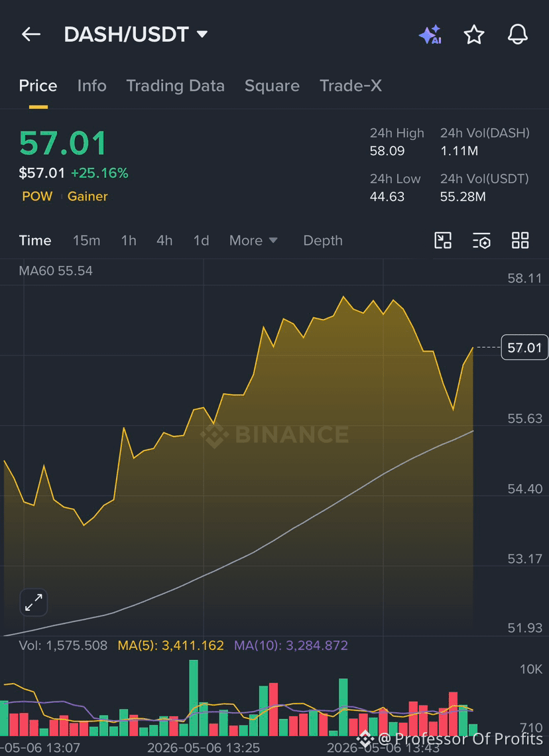The image size is (549, 756).
Task: Switch to the Price tab
Action: pyautogui.click(x=38, y=86)
